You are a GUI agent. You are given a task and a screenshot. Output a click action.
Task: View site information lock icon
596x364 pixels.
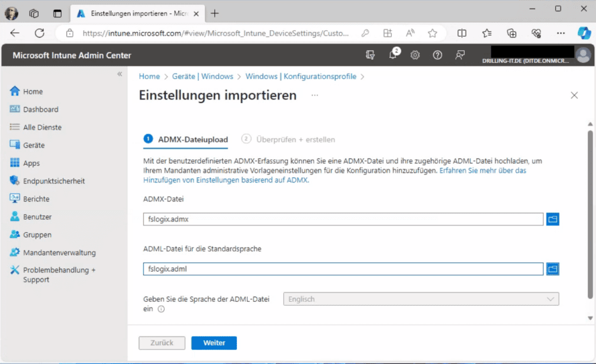tap(70, 33)
